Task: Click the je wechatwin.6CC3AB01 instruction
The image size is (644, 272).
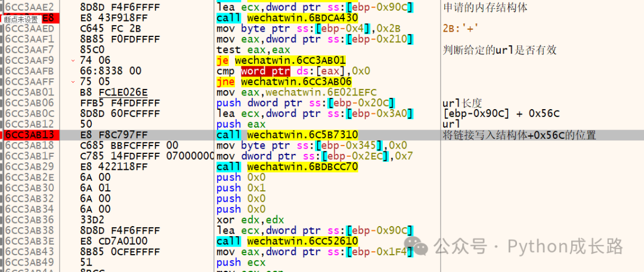Action: [281, 60]
